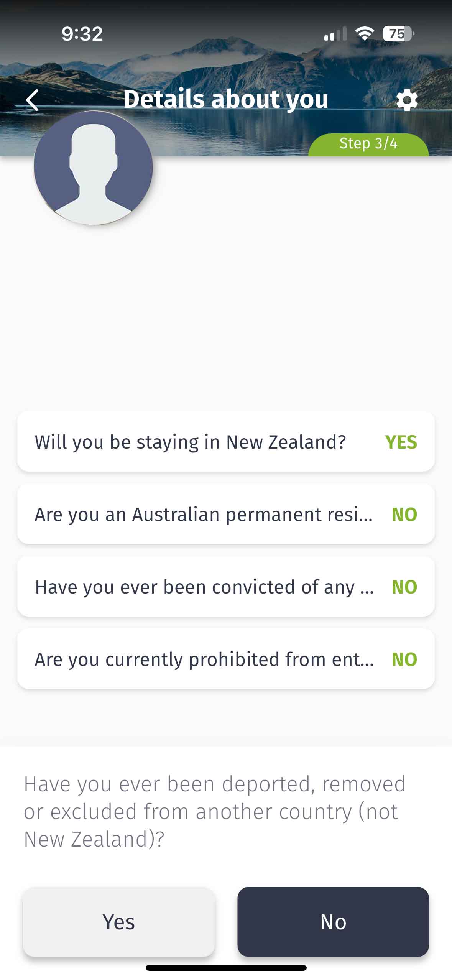Open the 'Will you be staying in New Zealand?' row
Screen dimensions: 452x980
tap(226, 441)
